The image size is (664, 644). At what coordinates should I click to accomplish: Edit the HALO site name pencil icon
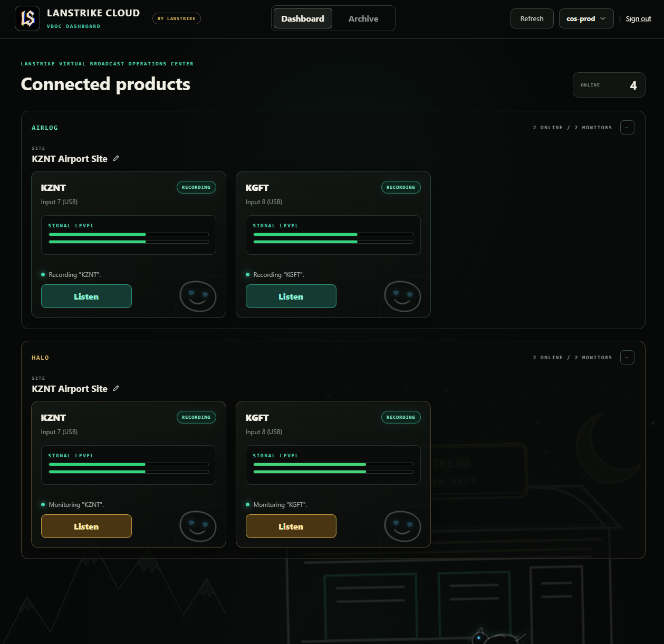tap(116, 388)
